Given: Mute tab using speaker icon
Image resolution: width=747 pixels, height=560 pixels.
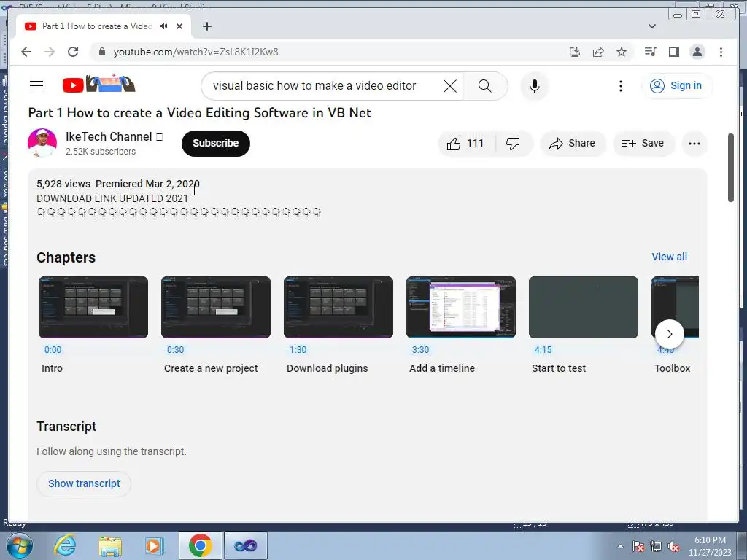Looking at the screenshot, I should coord(164,26).
